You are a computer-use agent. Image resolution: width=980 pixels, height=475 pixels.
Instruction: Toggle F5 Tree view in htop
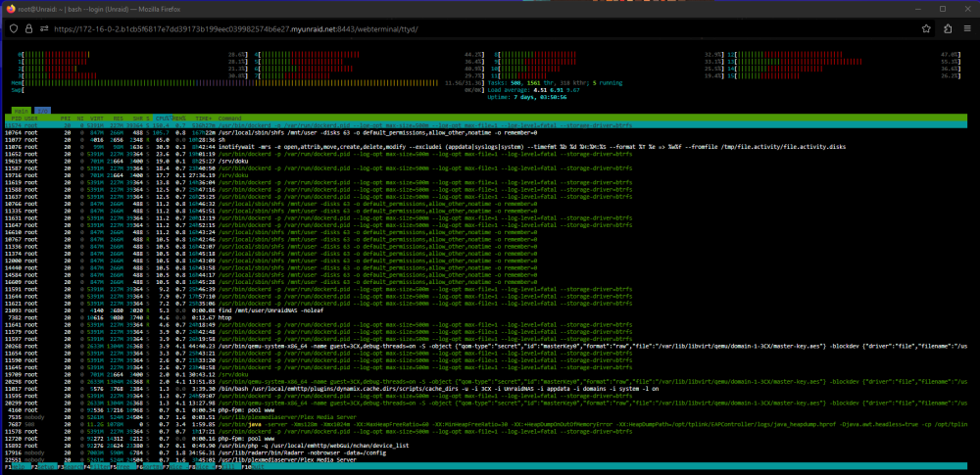[x=122, y=466]
